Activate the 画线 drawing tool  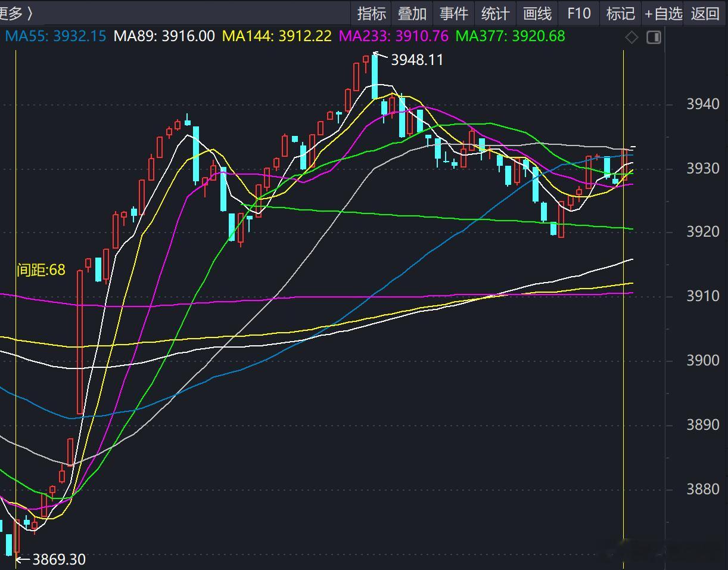[x=537, y=13]
